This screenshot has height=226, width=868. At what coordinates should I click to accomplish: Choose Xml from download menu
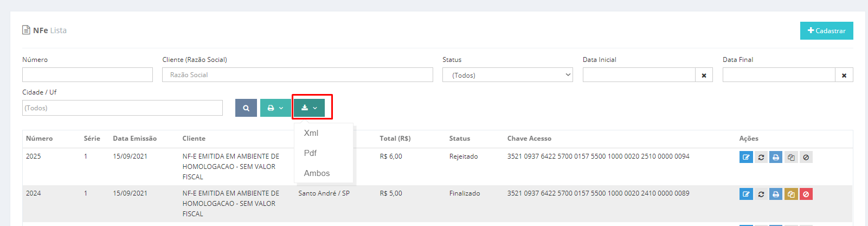(x=311, y=133)
